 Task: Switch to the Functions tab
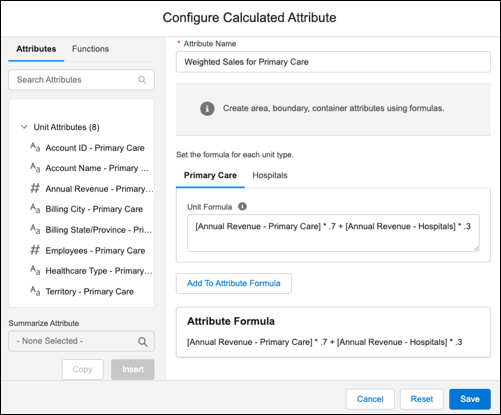pos(90,49)
